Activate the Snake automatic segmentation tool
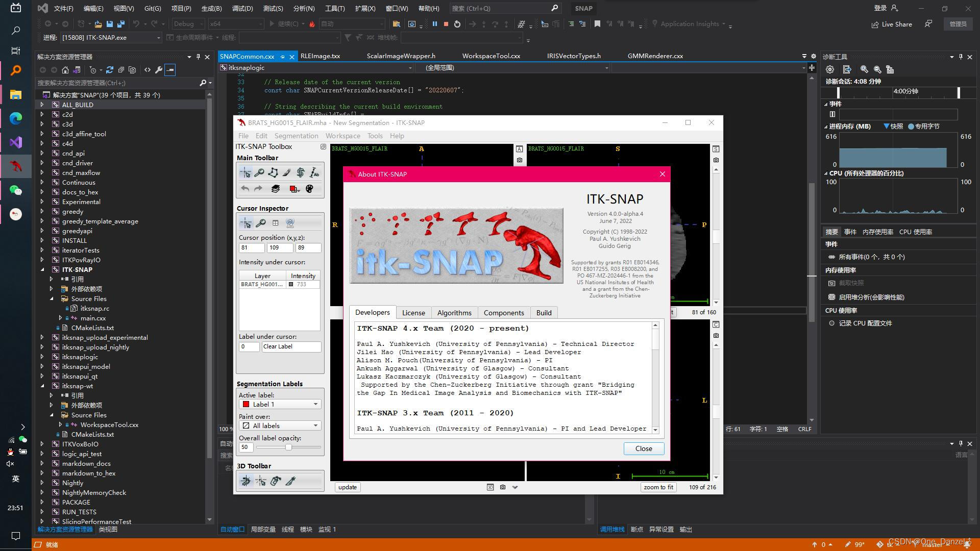Viewport: 980px width, 551px height. coord(301,172)
